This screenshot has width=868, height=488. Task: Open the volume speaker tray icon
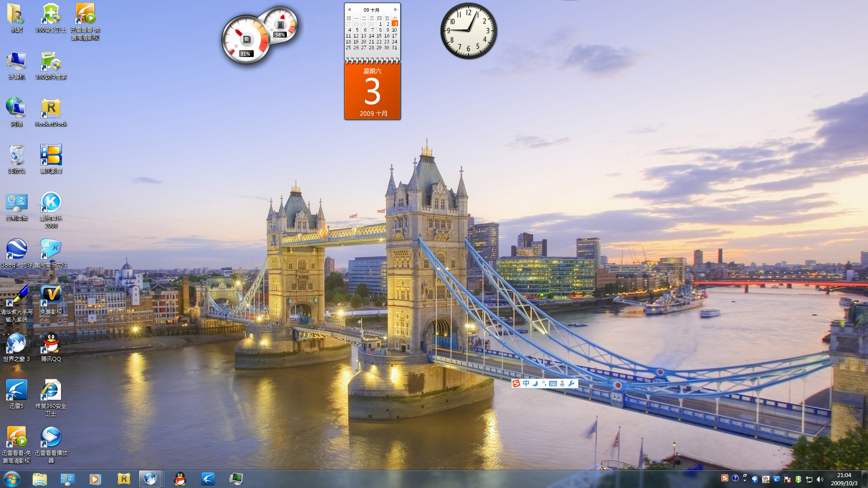[x=820, y=479]
